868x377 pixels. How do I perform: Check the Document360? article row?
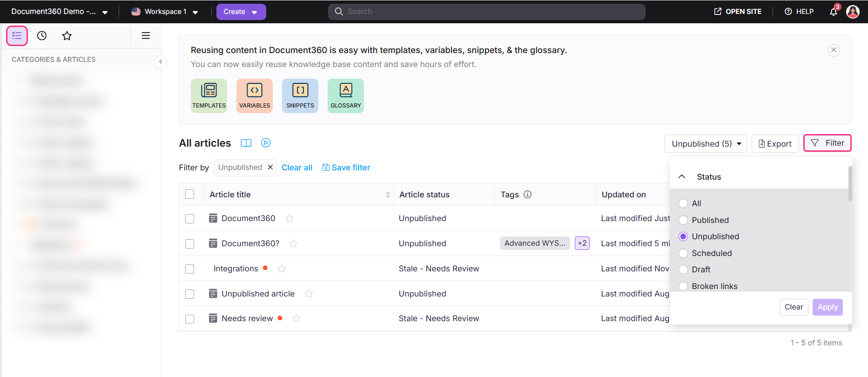tap(190, 244)
